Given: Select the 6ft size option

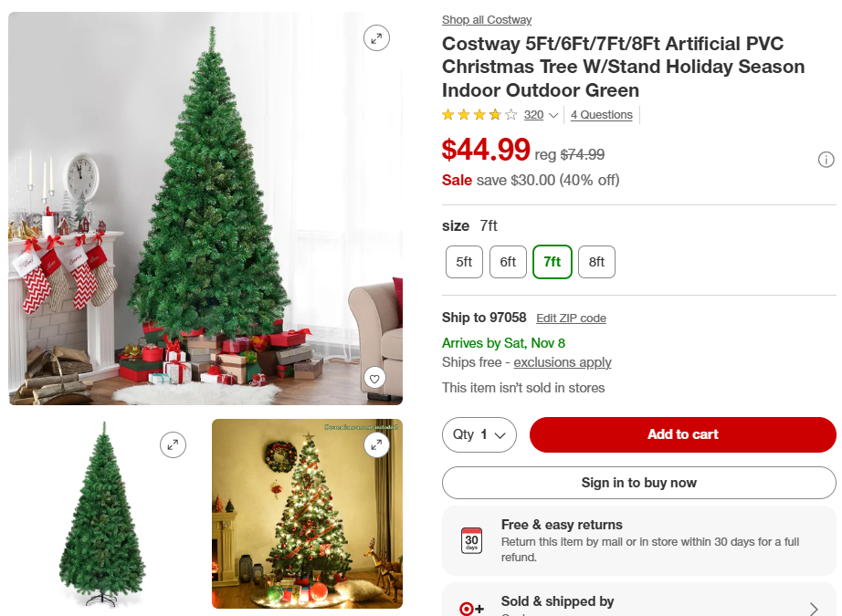Looking at the screenshot, I should click(x=508, y=262).
